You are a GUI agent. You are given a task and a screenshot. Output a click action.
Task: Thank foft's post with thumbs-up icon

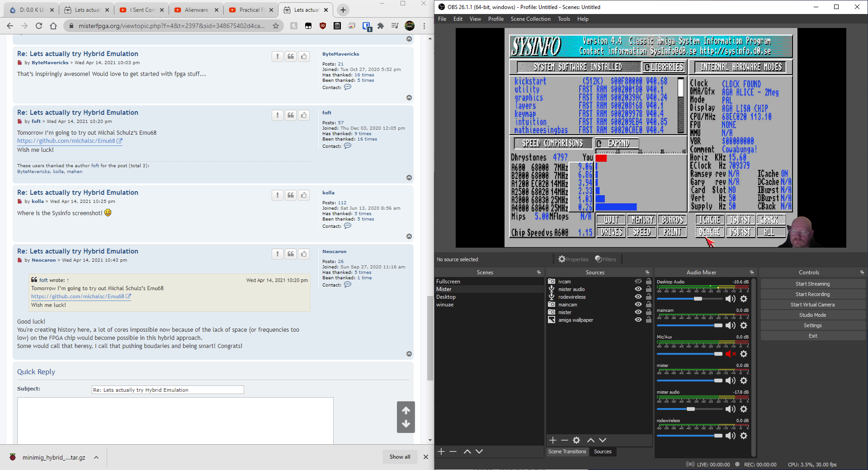pyautogui.click(x=304, y=115)
